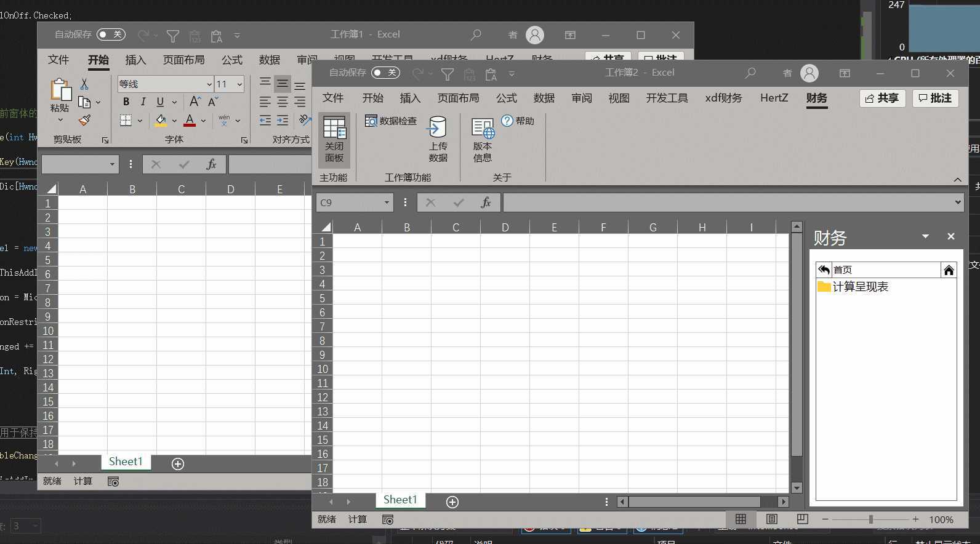
Task: Click back arrow icon in 财务 pane
Action: point(824,270)
